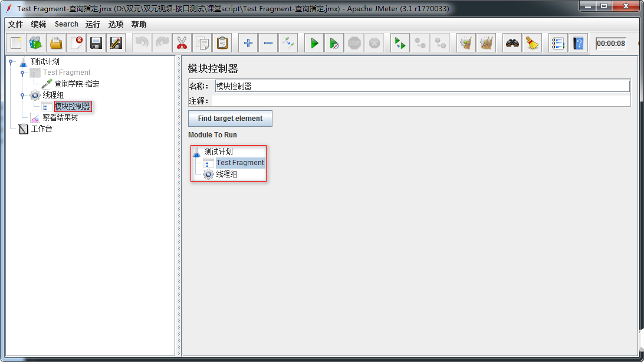Clear results with the single broom icon
The height and width of the screenshot is (362, 644).
tap(466, 43)
